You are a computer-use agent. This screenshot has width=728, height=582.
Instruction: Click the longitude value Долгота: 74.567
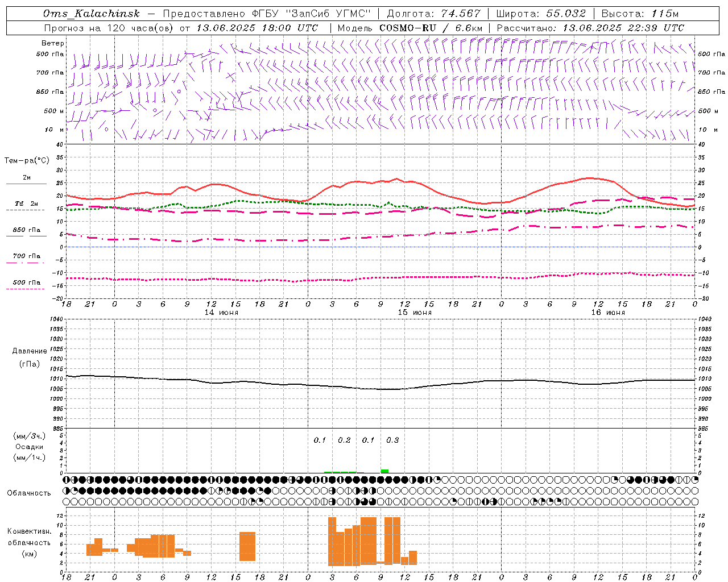433,14
